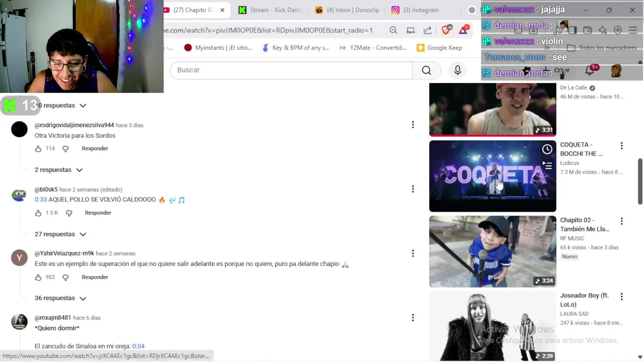Click watch later clock on COQUETA thumbnail

tap(547, 149)
